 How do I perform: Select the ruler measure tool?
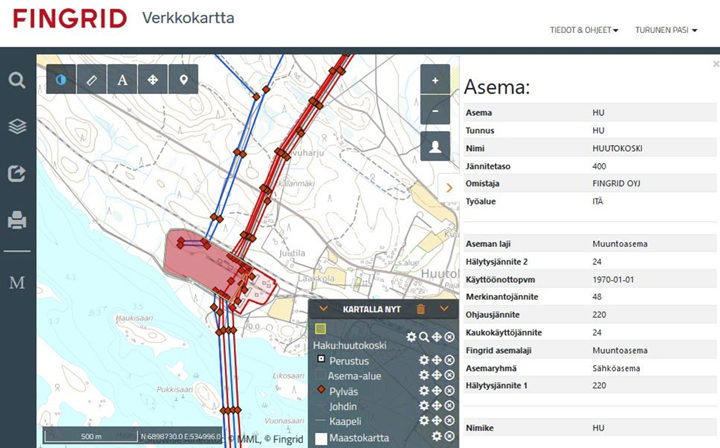coord(92,79)
